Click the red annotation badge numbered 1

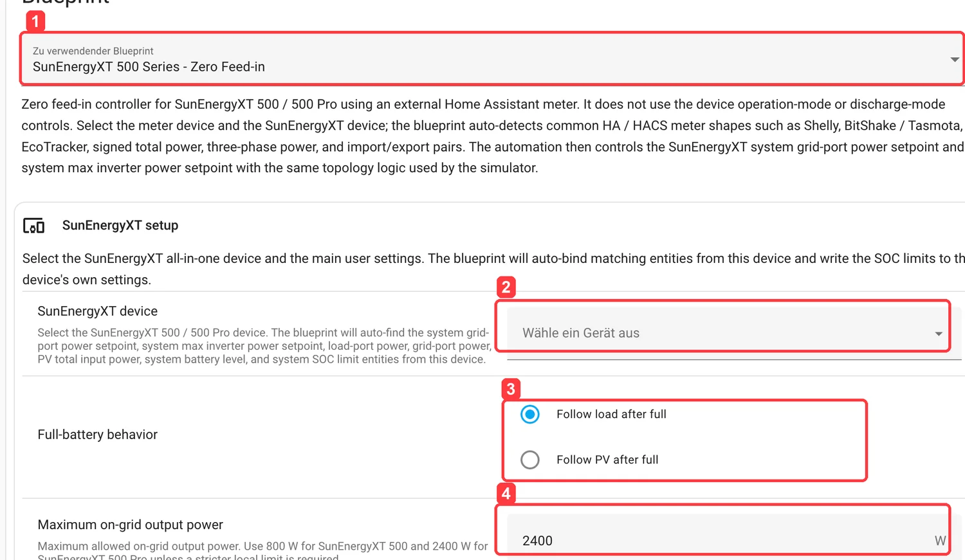pos(35,21)
